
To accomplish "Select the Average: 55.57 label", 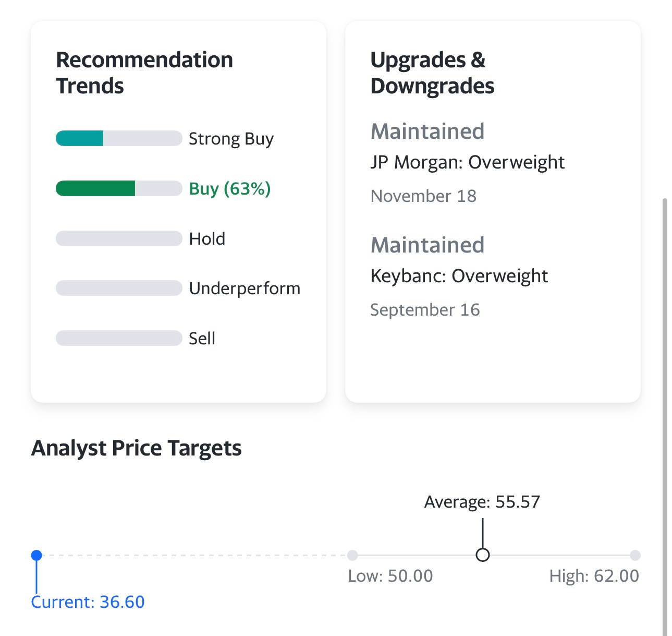I will coord(482,502).
